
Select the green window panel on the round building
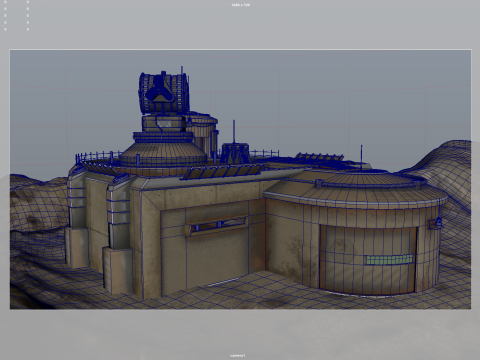(x=389, y=260)
